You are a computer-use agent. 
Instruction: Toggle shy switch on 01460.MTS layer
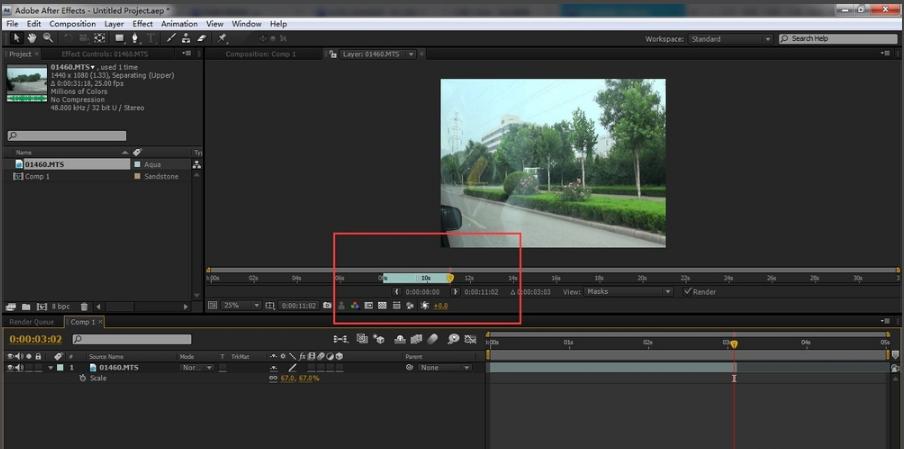tap(274, 367)
